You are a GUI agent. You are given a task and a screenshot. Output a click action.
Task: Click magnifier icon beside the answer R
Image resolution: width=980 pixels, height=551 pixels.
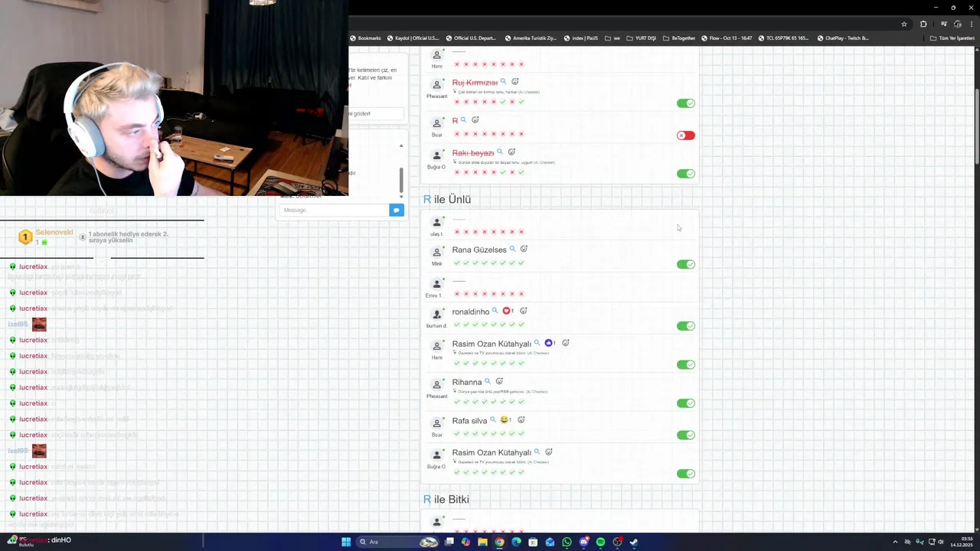coord(463,120)
